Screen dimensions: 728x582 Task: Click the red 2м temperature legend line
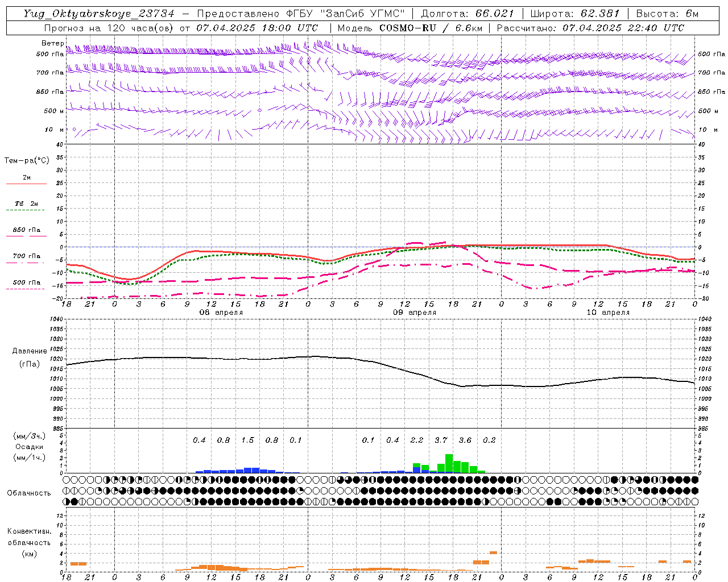point(26,184)
